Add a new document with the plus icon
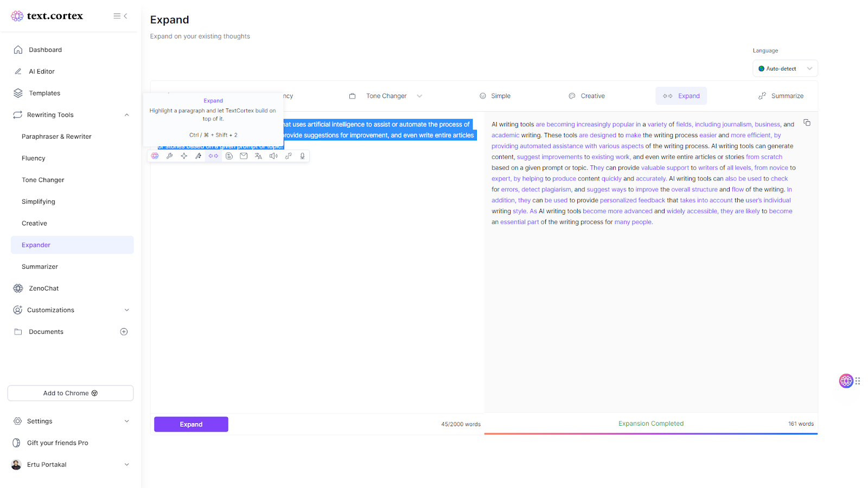Screen dimensions: 868x488 (124, 332)
